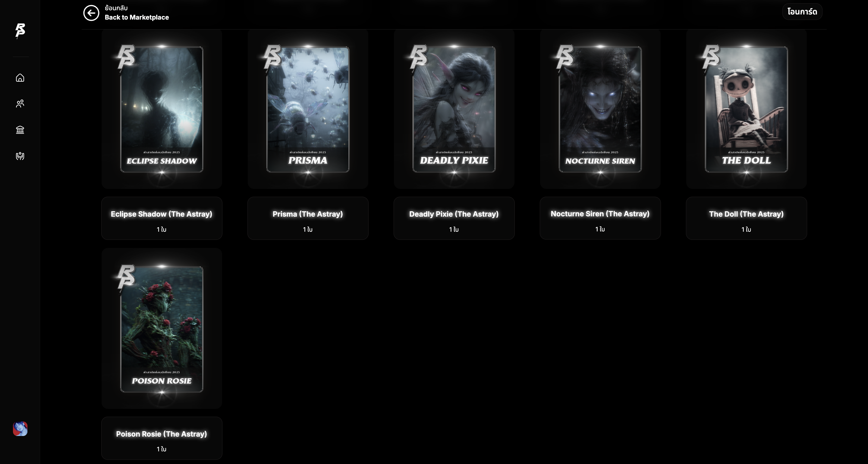Open the Prisma (The Astray) label box
The width and height of the screenshot is (868, 464).
(x=308, y=218)
